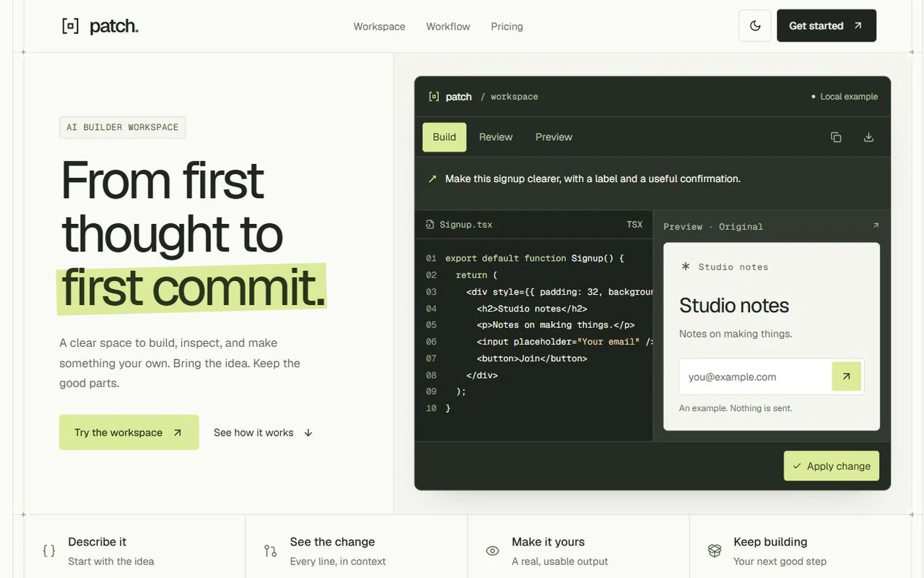Click the Preview · Original label
This screenshot has width=924, height=578.
click(713, 226)
